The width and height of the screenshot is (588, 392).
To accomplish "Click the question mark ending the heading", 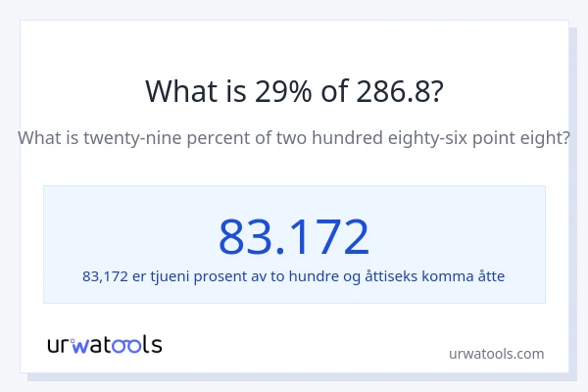I will click(x=435, y=91).
